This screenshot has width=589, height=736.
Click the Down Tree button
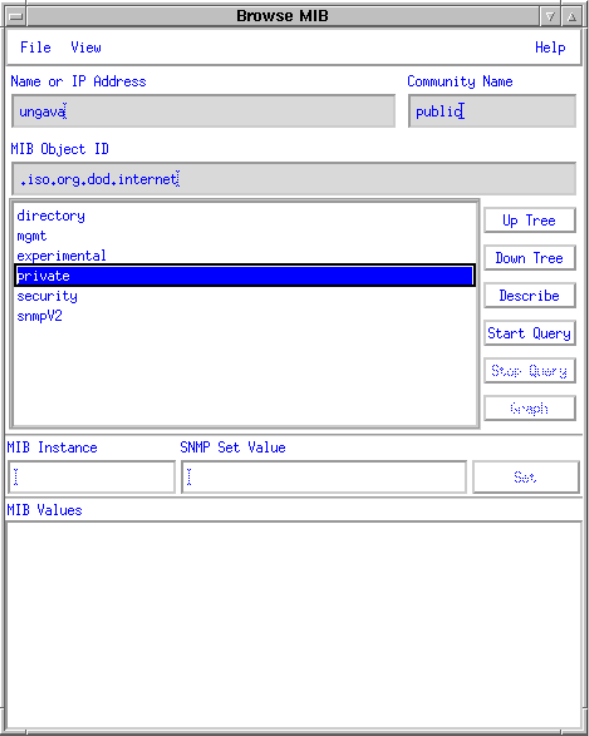tap(529, 258)
